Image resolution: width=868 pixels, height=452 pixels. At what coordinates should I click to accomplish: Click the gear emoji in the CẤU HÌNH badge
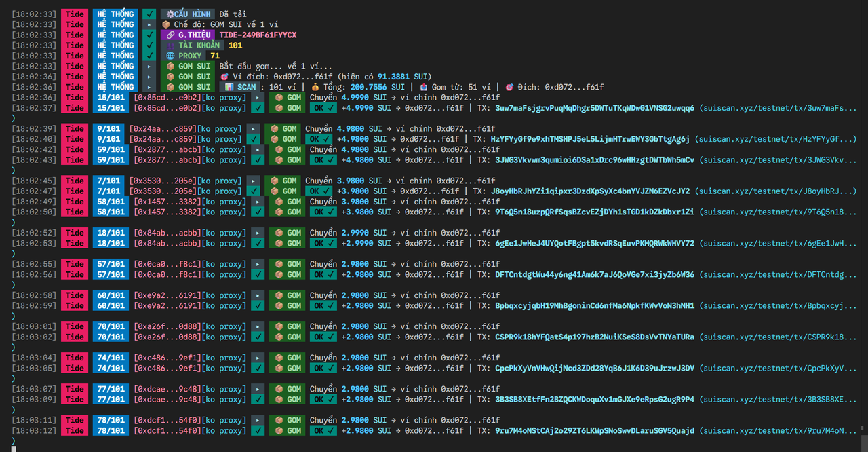(x=170, y=14)
